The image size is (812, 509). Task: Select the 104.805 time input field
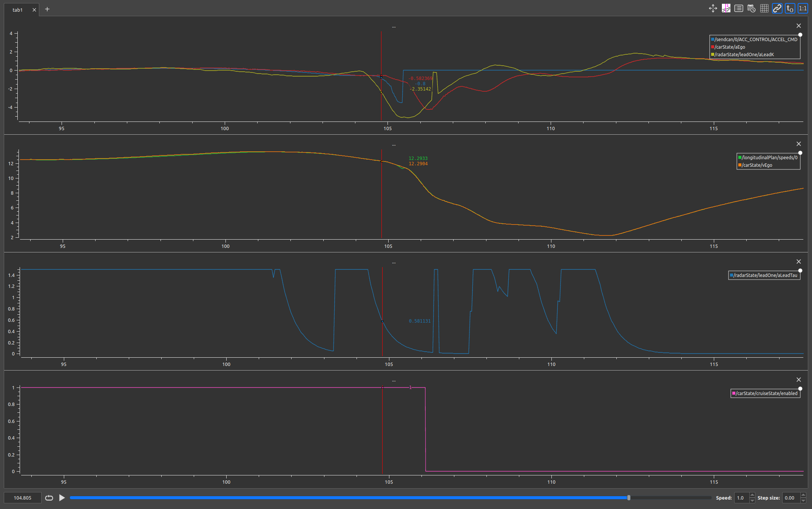pyautogui.click(x=23, y=498)
